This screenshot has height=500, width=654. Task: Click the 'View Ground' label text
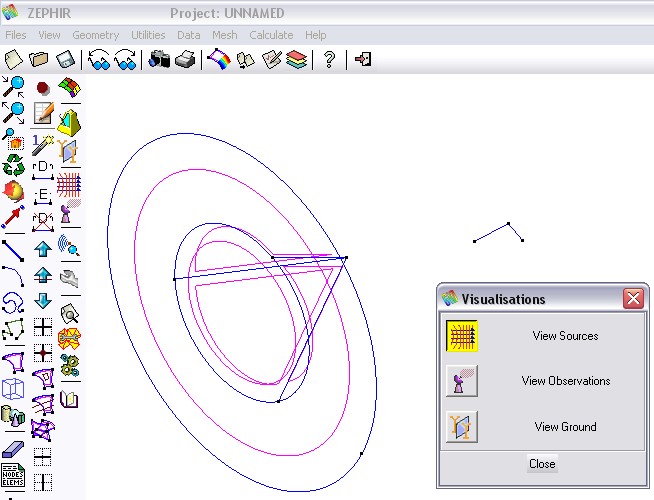(565, 427)
